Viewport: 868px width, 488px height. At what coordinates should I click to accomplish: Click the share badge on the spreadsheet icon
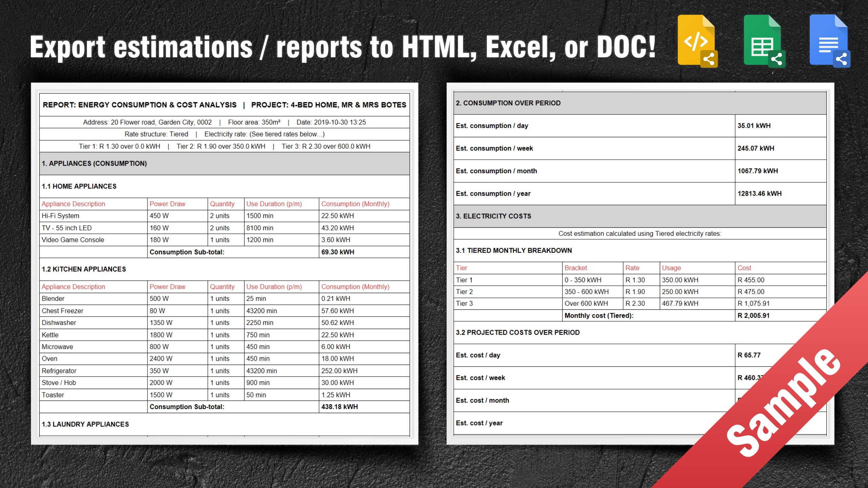776,59
